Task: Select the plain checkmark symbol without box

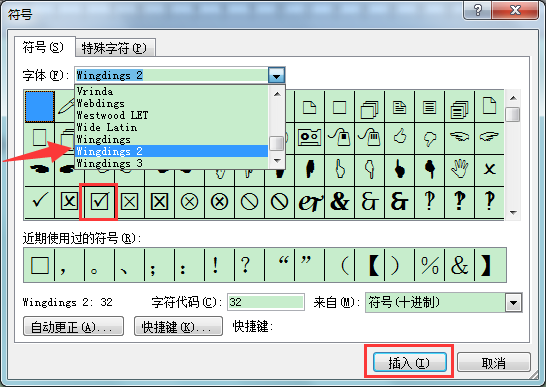Action: pos(39,202)
